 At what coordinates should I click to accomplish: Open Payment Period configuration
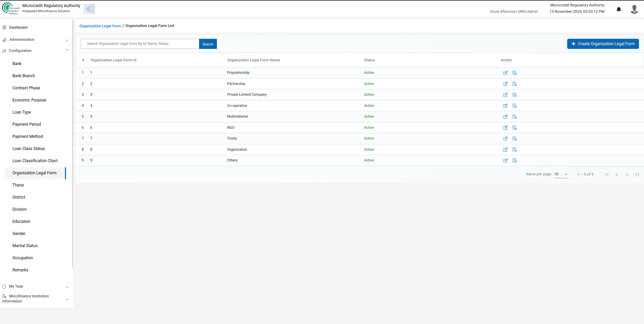[27, 124]
